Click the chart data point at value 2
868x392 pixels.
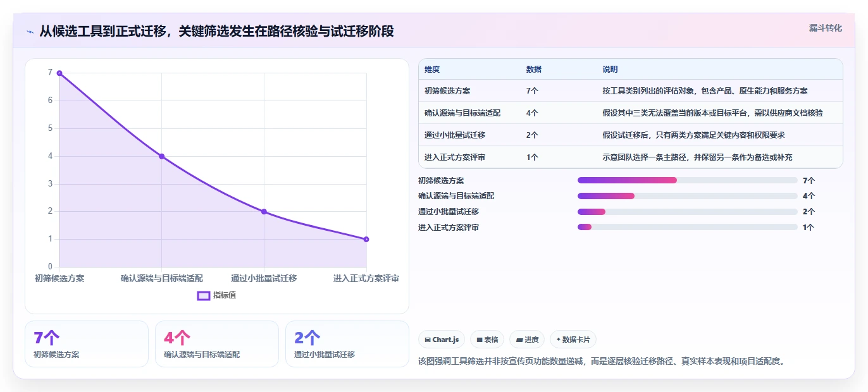[264, 212]
